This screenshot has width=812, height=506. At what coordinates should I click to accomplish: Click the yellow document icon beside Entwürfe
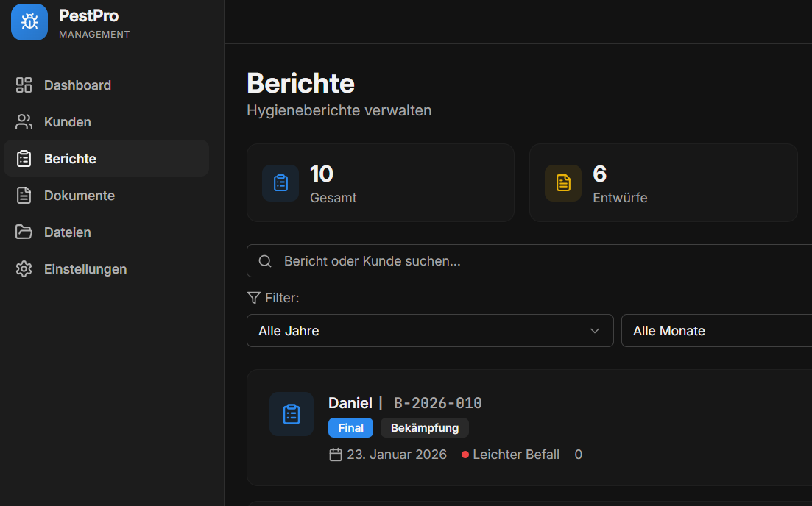pyautogui.click(x=563, y=183)
